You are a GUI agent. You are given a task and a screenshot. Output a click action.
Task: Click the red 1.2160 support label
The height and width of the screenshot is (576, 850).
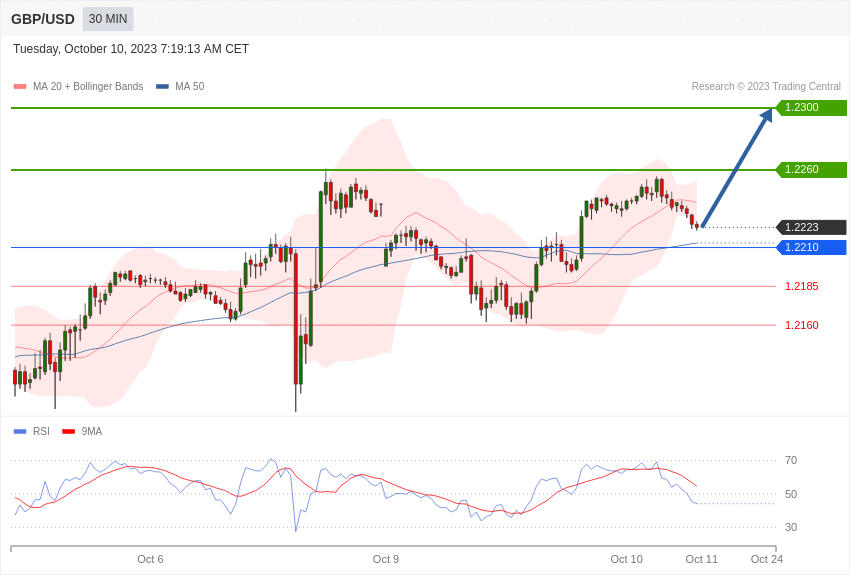click(x=802, y=325)
